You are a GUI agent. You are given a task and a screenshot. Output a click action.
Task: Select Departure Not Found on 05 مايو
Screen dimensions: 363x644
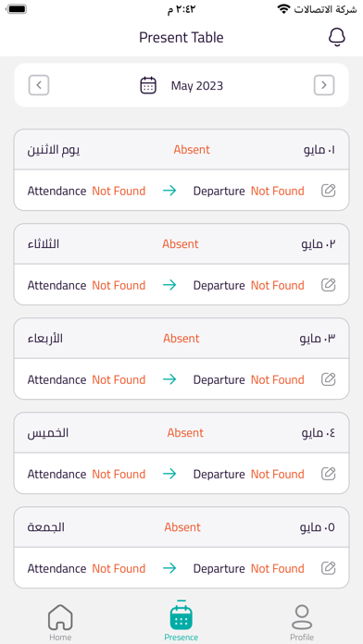click(x=249, y=568)
